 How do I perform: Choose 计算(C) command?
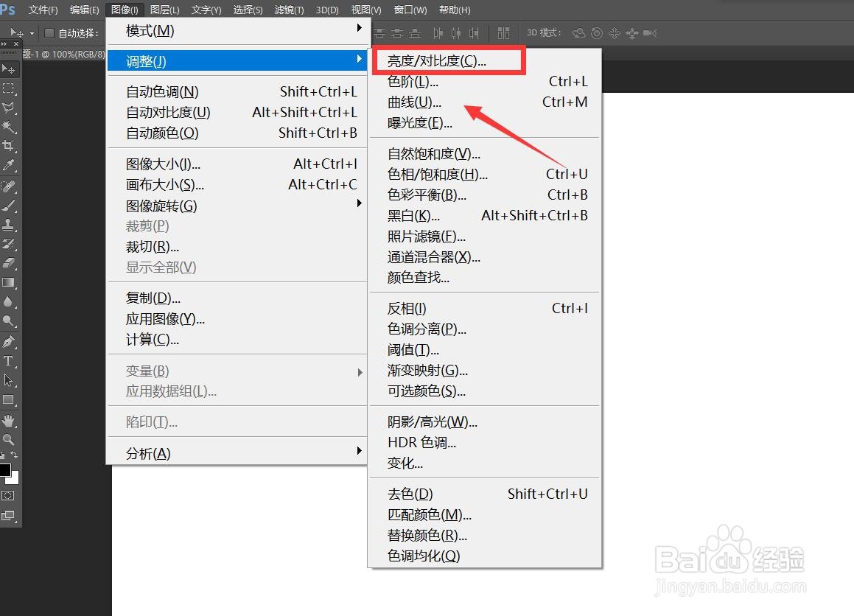(239, 340)
